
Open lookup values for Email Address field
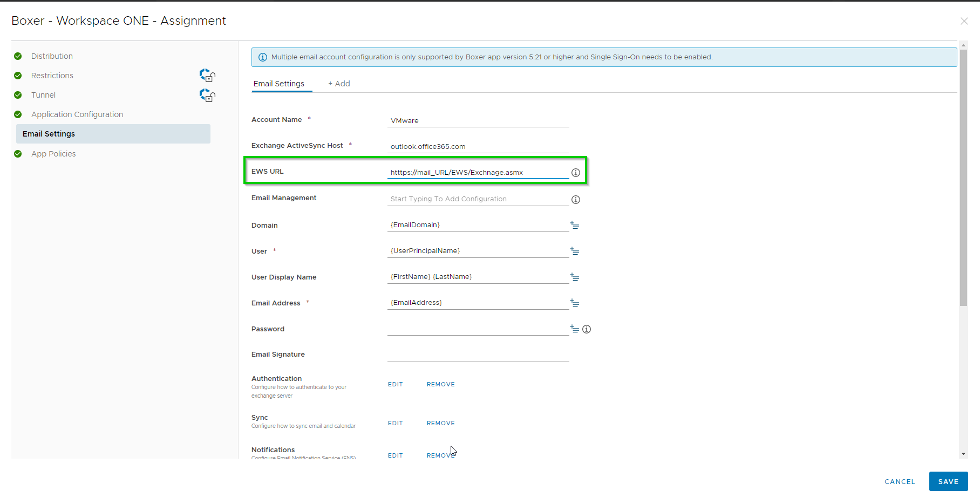574,303
